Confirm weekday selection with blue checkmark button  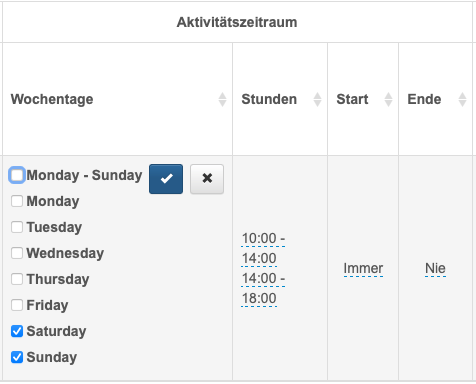[166, 179]
